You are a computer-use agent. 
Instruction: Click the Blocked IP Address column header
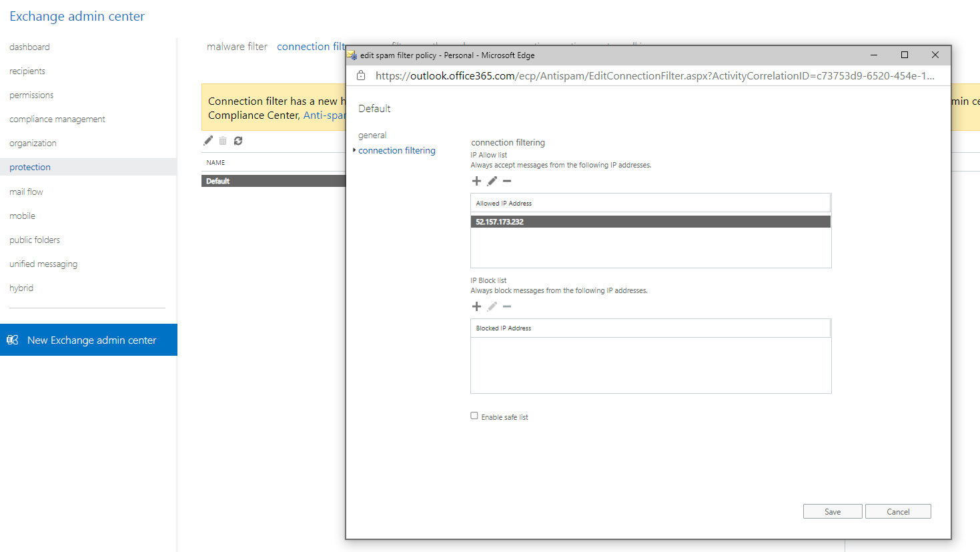[x=650, y=328]
